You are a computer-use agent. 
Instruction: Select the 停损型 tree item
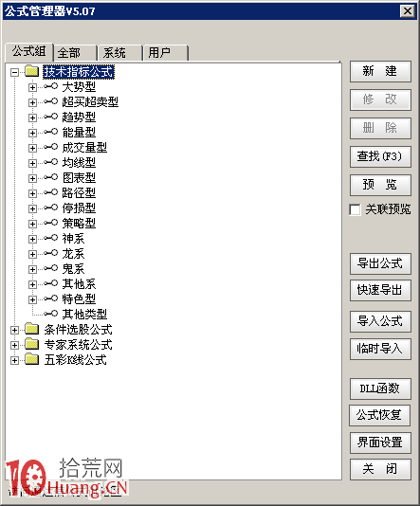tap(79, 208)
